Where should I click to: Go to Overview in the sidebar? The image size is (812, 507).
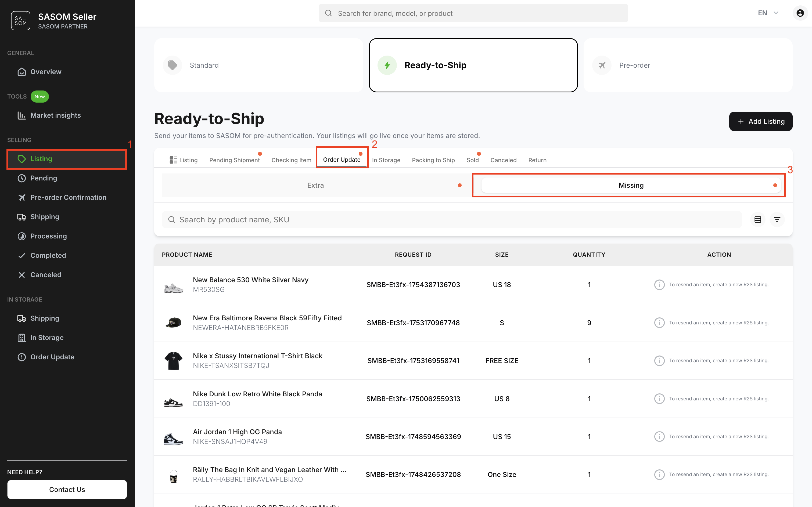point(46,72)
